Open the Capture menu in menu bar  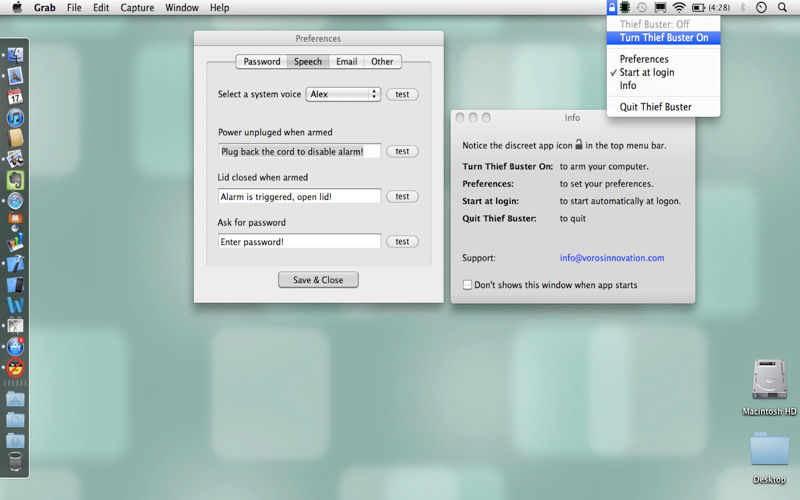(x=137, y=8)
